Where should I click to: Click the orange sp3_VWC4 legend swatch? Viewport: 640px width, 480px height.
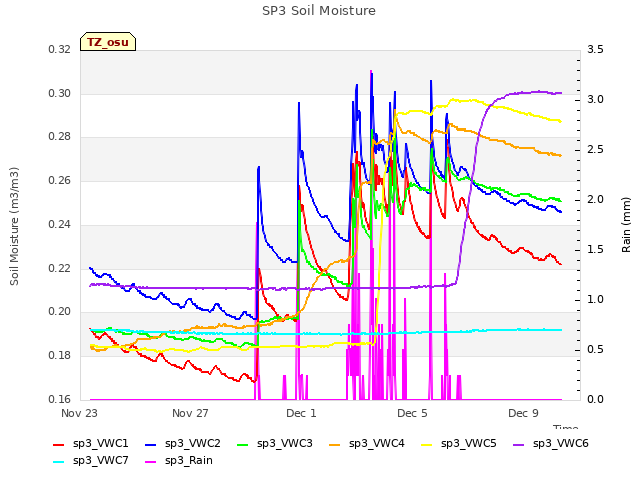point(335,444)
